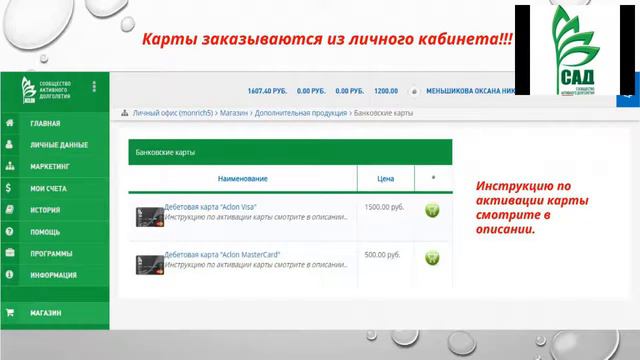Image resolution: width=640 pixels, height=360 pixels.
Task: Click the Aclon MasterCard card thumbnail
Action: 150,264
